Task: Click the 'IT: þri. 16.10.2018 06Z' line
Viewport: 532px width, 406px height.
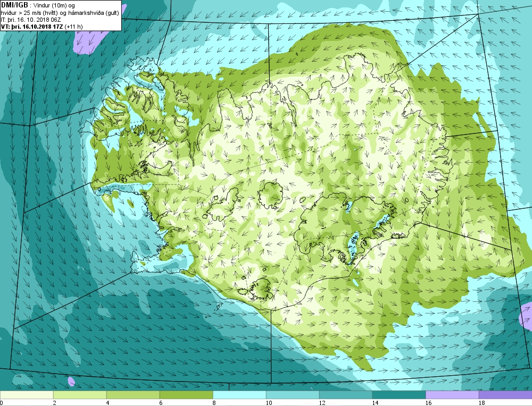Action: (x=30, y=19)
